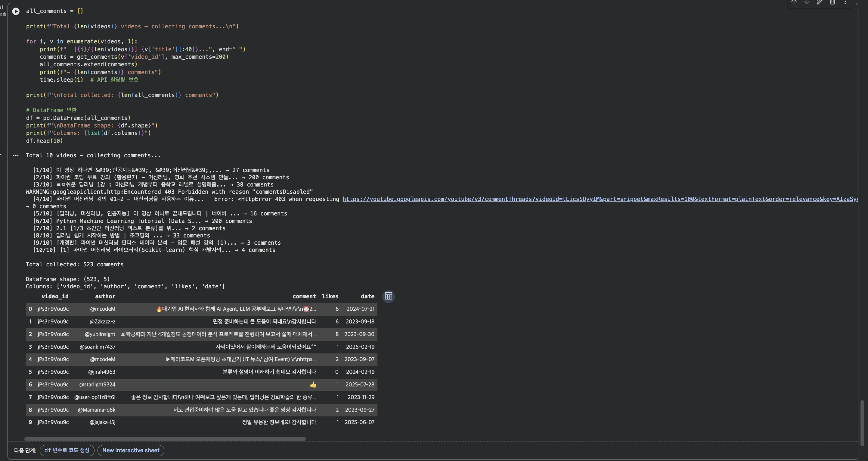Viewport: 868px width, 461px height.
Task: Click the 'likes' column header
Action: [x=330, y=296]
